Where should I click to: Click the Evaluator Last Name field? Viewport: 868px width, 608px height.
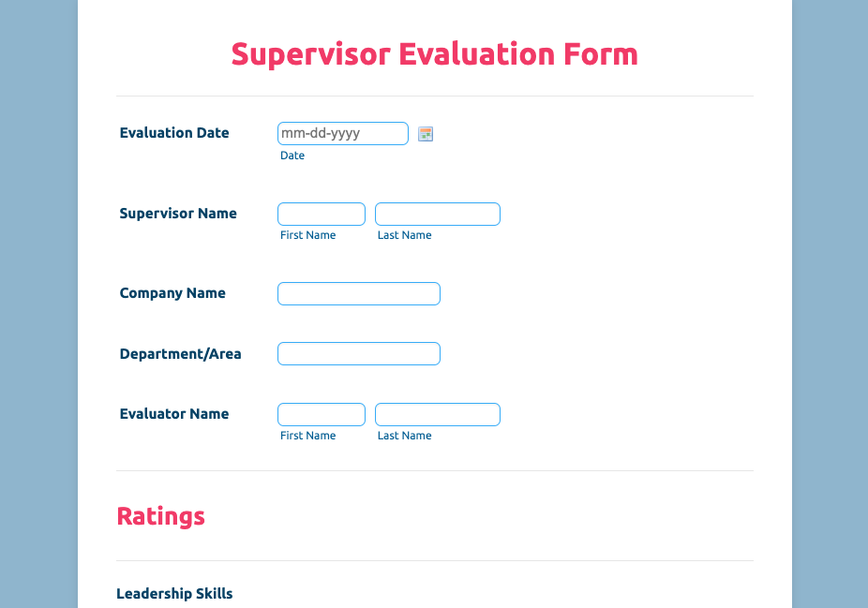[438, 415]
